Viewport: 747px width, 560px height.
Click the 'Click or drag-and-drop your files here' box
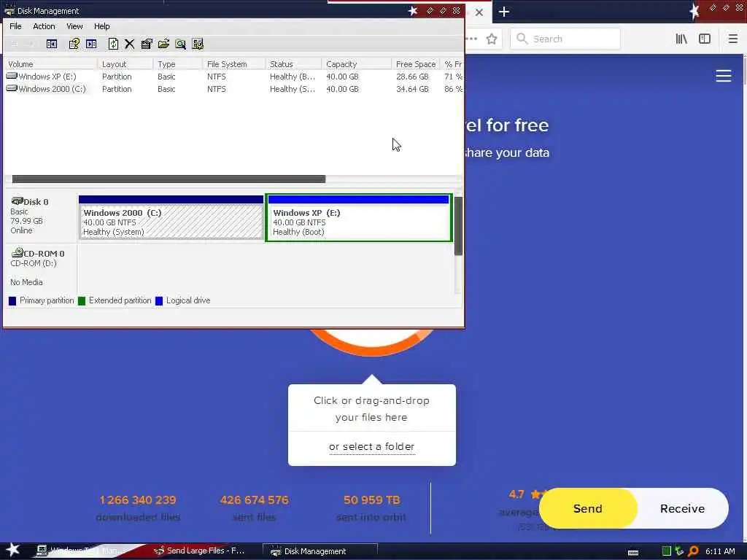pyautogui.click(x=371, y=408)
